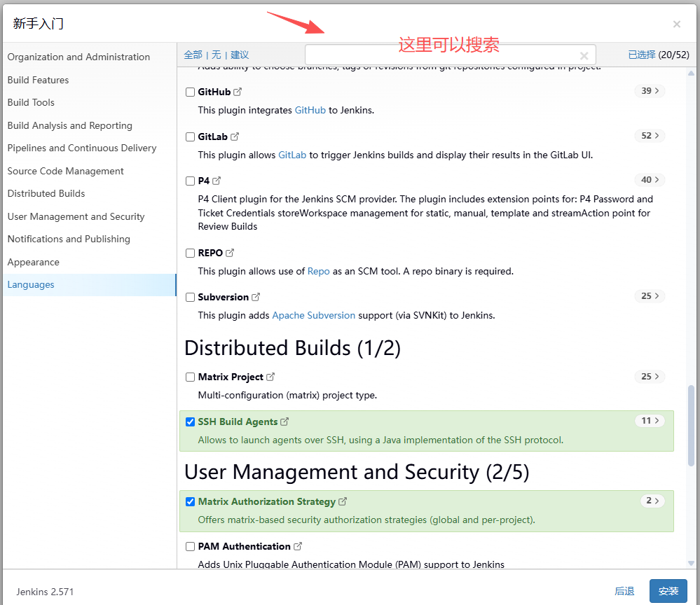Open GitHub plugin external link icon
The height and width of the screenshot is (605, 700).
point(238,92)
